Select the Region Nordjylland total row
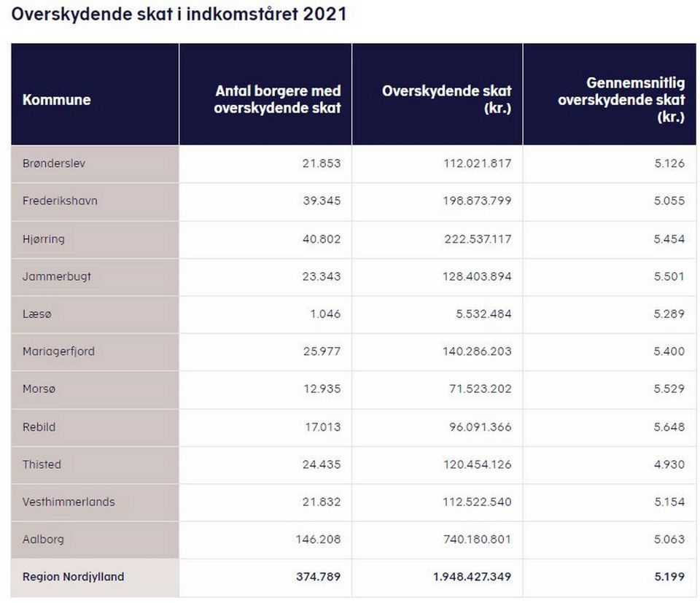Image resolution: width=700 pixels, height=603 pixels. [x=353, y=577]
